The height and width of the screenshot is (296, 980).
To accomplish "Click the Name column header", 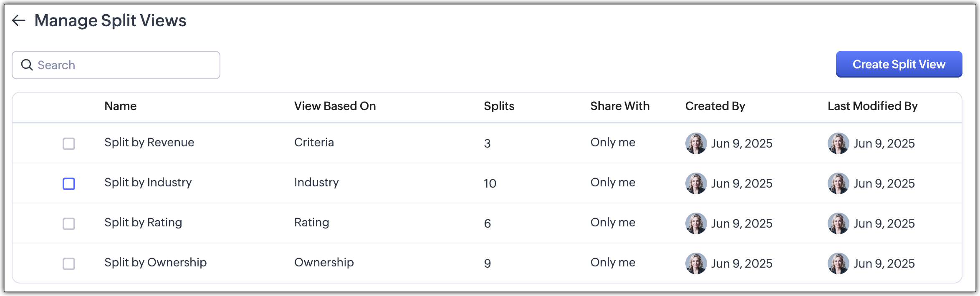I will click(x=120, y=106).
